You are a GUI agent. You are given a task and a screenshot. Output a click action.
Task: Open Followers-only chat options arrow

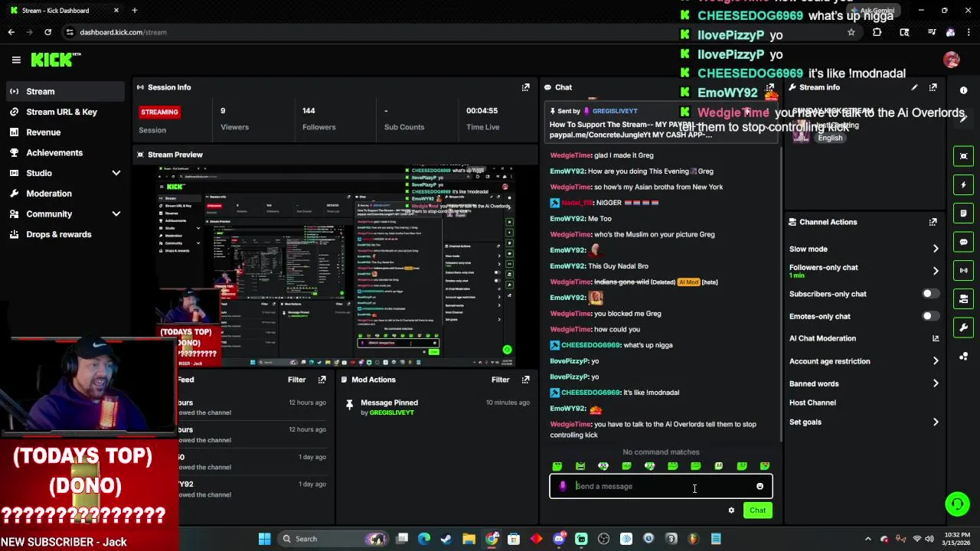point(935,271)
